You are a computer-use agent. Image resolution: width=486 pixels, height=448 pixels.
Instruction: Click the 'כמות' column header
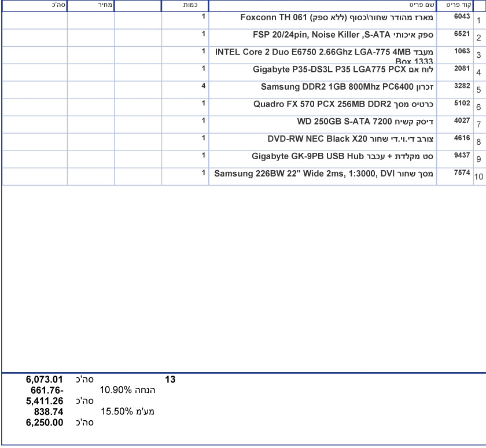(x=185, y=6)
